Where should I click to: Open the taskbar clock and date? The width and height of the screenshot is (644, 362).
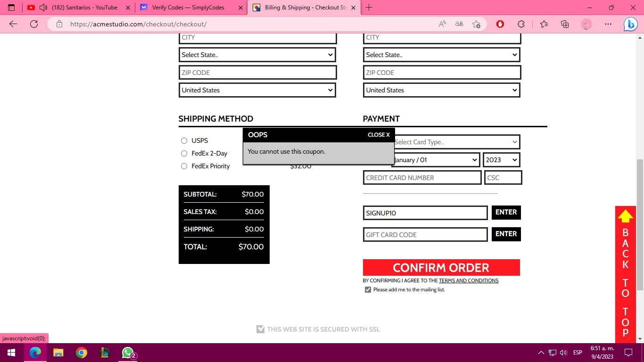pyautogui.click(x=602, y=353)
